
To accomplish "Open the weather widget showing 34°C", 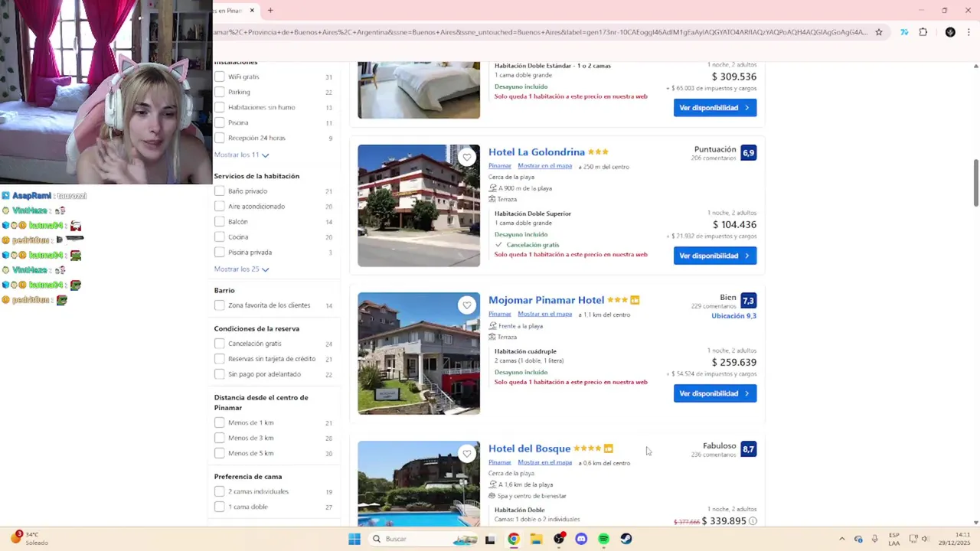I will tap(28, 538).
